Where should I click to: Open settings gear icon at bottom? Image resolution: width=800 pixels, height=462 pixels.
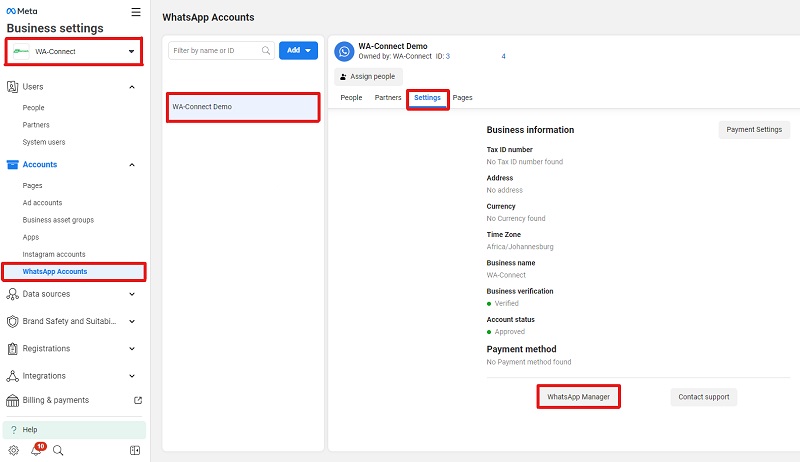coord(14,450)
